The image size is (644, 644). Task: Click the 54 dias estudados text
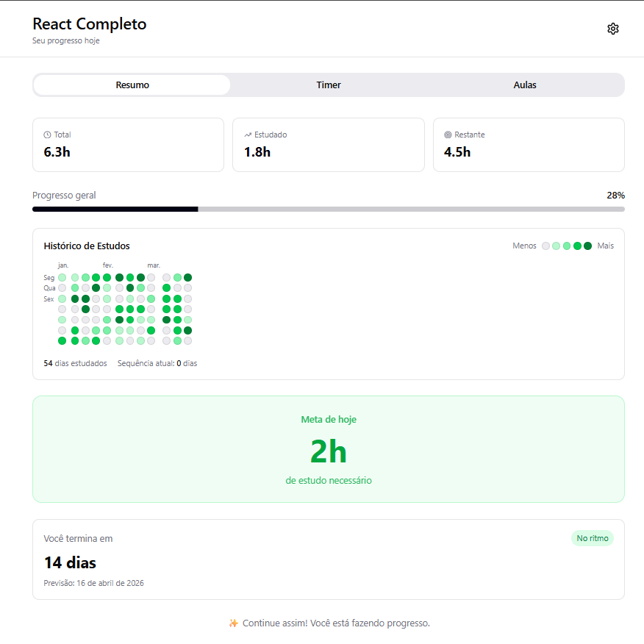click(x=76, y=363)
